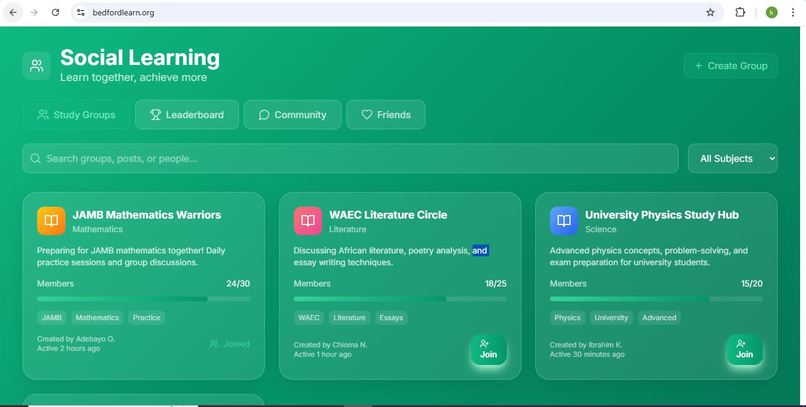Viewport: 806px width, 407px height.
Task: Click the plus icon on Create Group
Action: point(698,66)
